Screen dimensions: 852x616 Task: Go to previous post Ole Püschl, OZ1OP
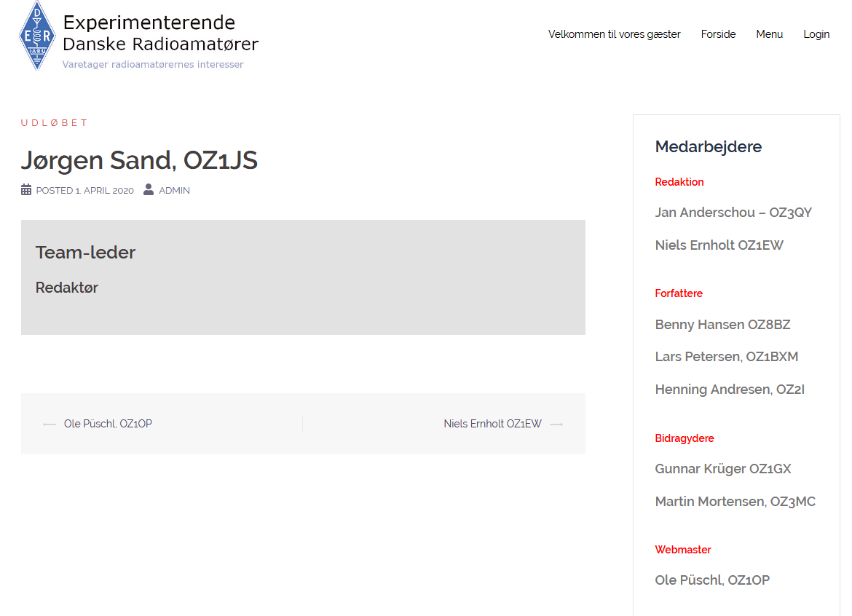pos(108,424)
